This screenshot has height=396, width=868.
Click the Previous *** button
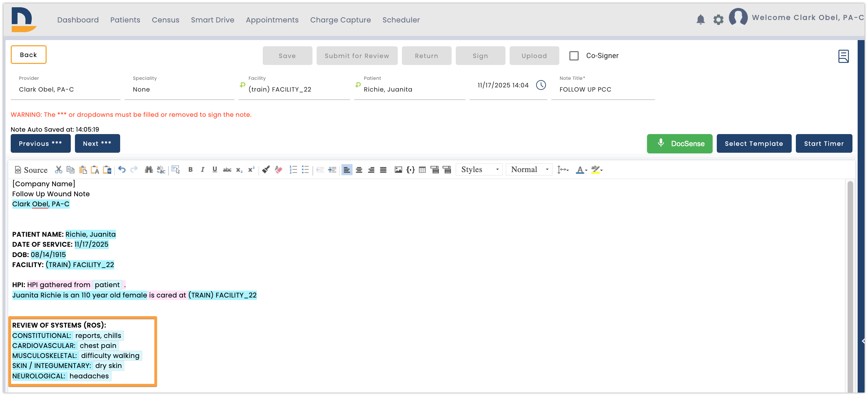tap(41, 143)
